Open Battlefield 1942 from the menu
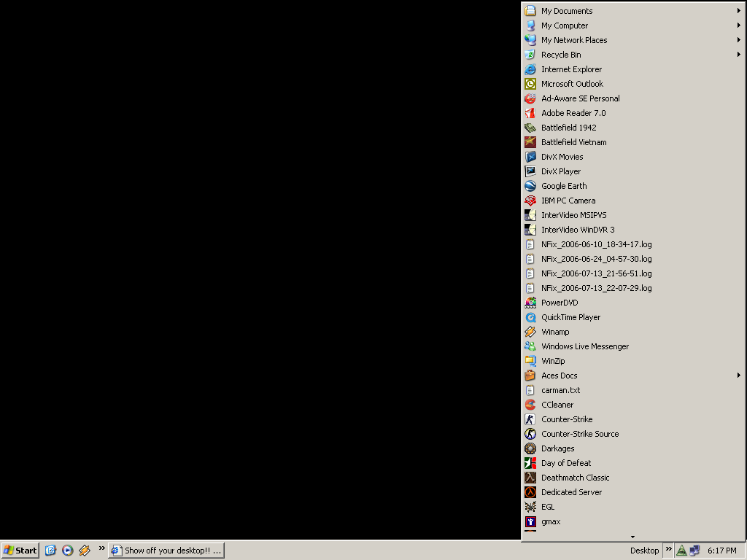Screen dimensions: 747x560 (568, 128)
